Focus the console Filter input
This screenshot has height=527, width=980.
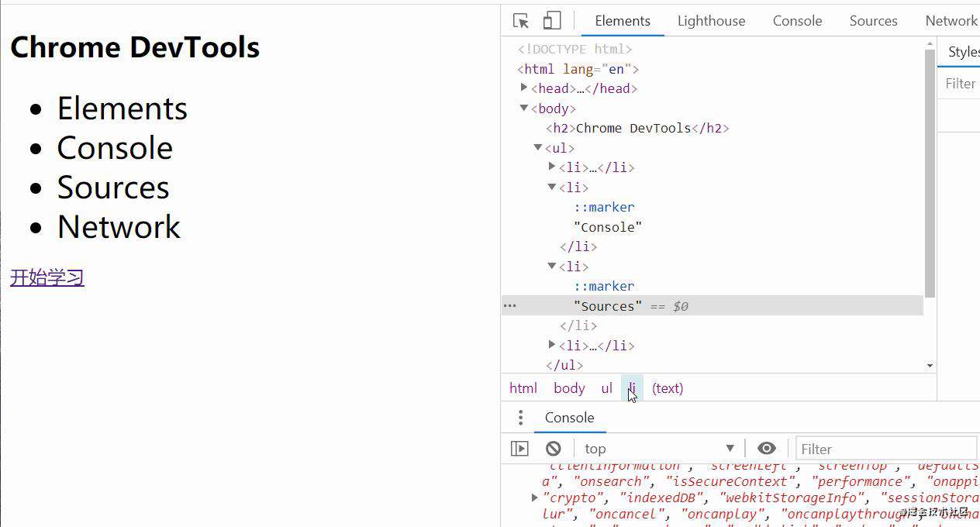886,449
